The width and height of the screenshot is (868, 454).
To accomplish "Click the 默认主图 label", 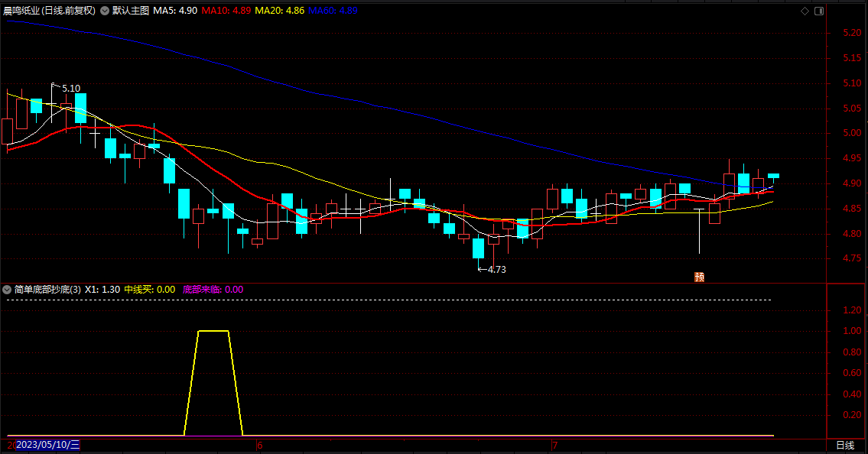I will coord(131,11).
